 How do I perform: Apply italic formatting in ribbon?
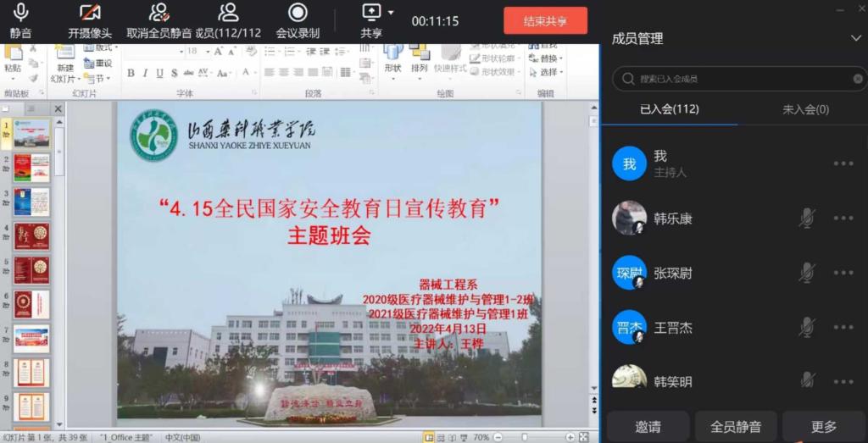click(145, 73)
